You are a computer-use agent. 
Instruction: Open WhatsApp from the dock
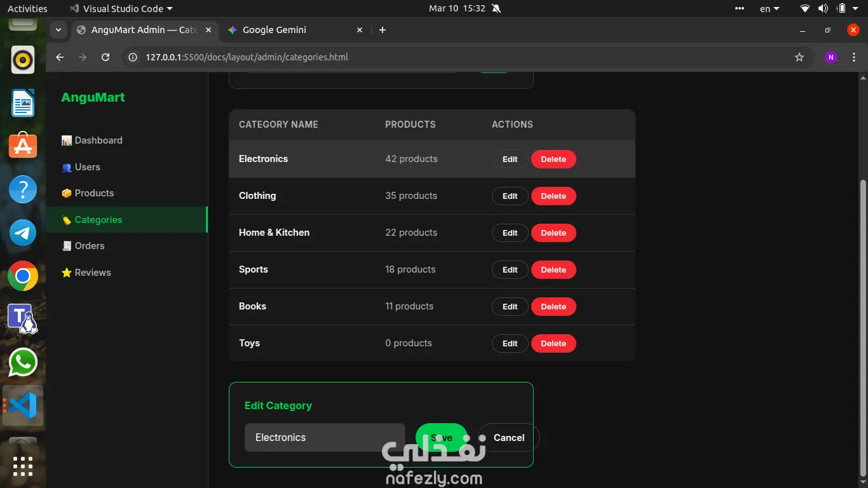click(23, 362)
